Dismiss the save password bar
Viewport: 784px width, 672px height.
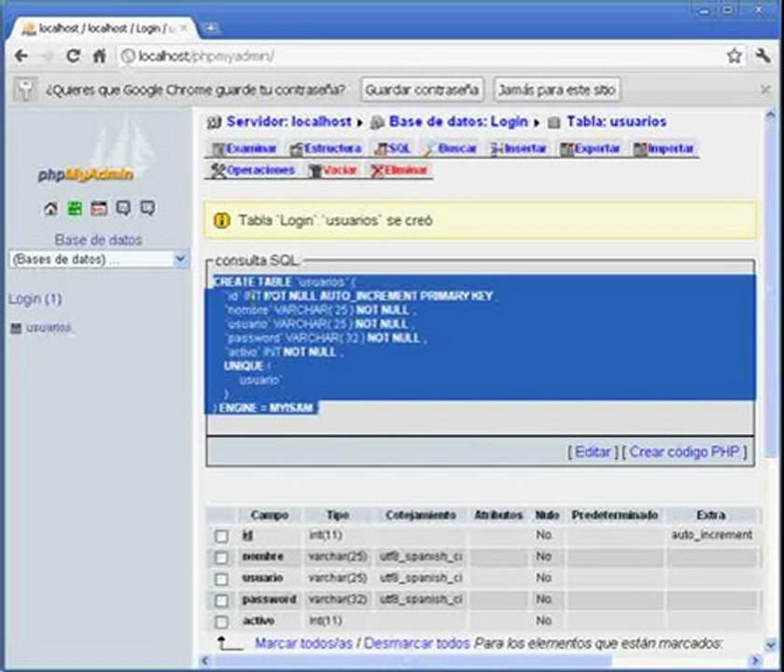pyautogui.click(x=765, y=90)
